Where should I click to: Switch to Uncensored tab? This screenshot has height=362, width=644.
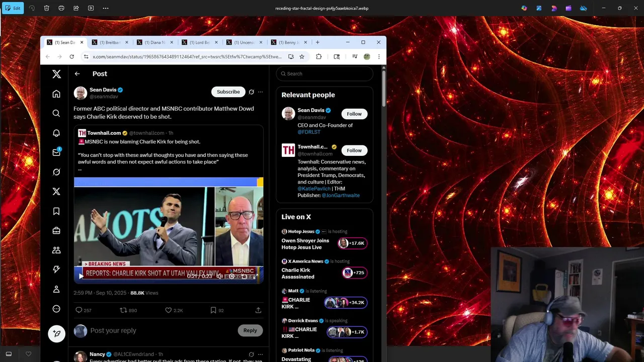click(244, 42)
